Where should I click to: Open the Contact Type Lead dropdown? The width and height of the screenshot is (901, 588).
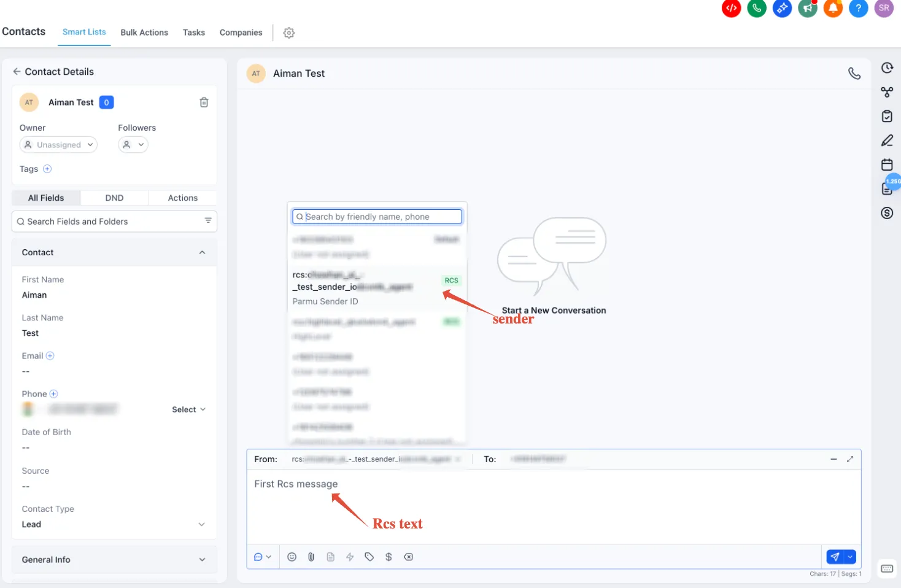(x=114, y=525)
